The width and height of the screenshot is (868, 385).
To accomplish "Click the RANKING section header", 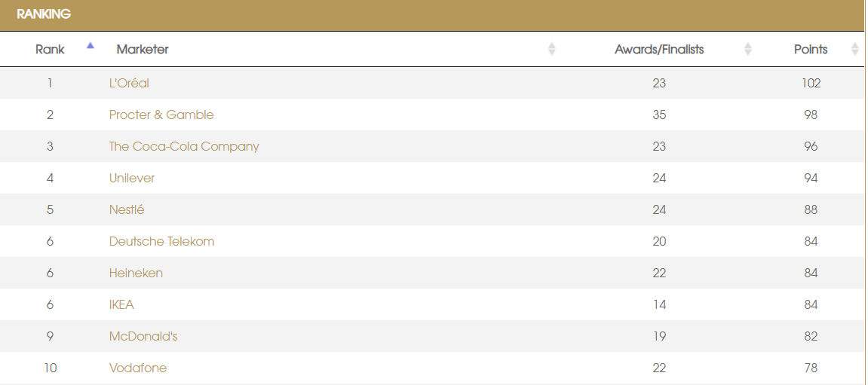I will tap(44, 14).
